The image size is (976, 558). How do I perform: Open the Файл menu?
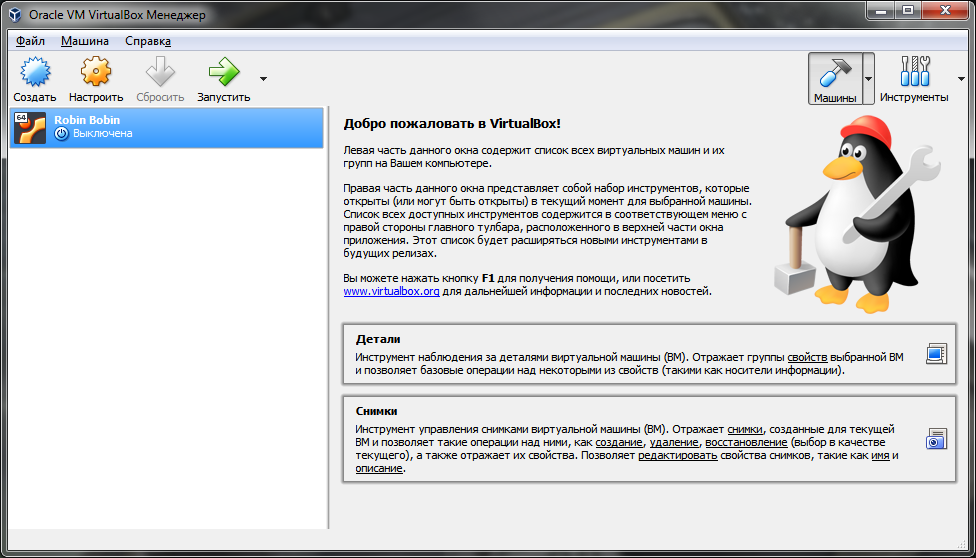(30, 41)
